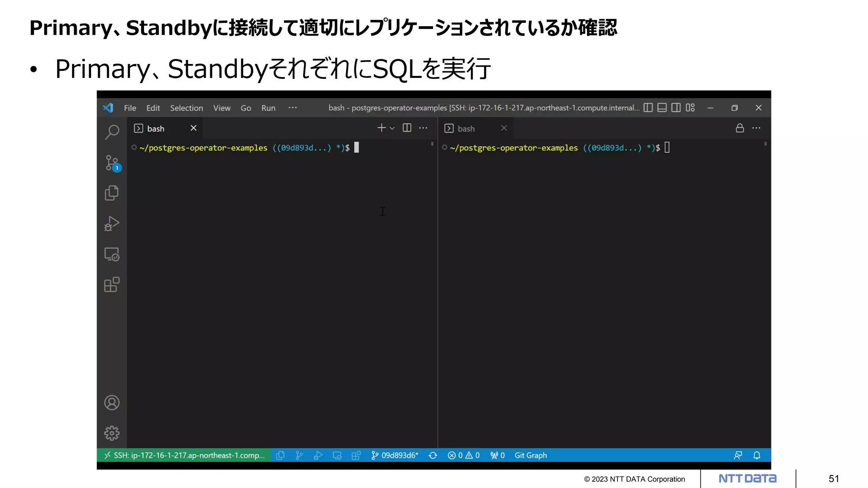Click into the left terminal prompt
This screenshot has height=488, width=868.
pos(357,147)
